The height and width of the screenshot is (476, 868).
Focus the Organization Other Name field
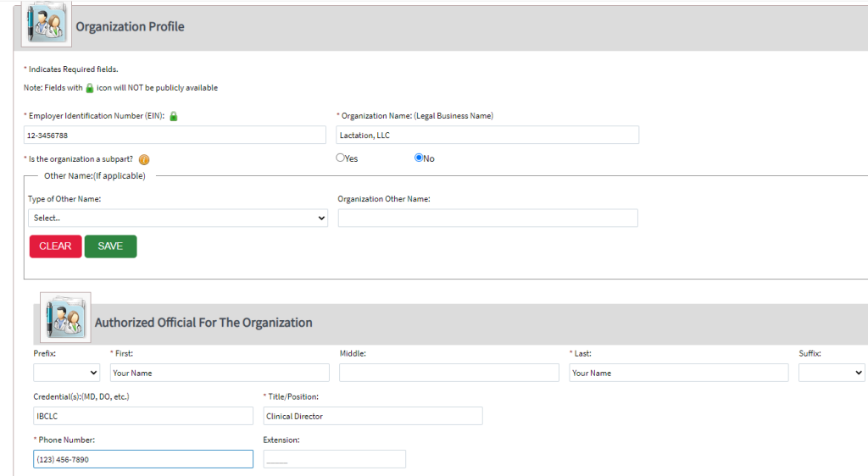click(x=487, y=219)
